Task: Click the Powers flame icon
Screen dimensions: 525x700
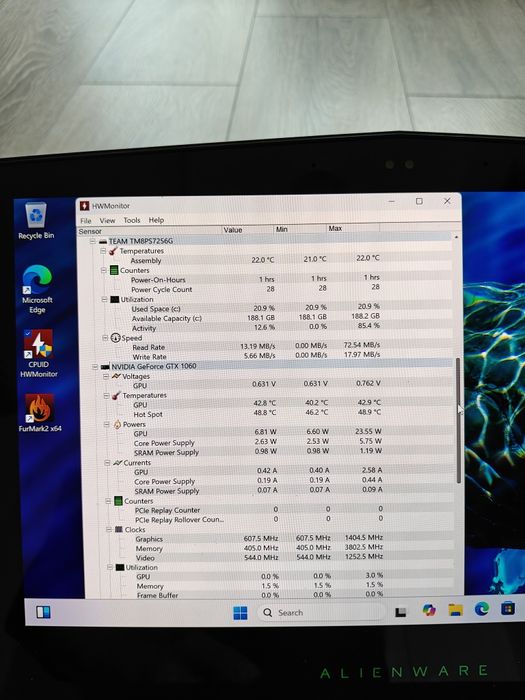Action: [117, 424]
